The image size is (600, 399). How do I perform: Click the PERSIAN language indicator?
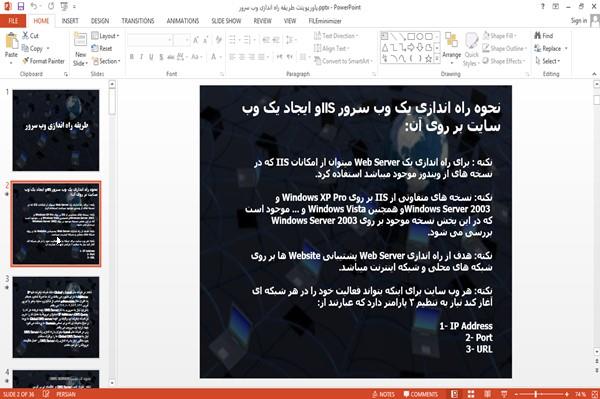coord(66,394)
